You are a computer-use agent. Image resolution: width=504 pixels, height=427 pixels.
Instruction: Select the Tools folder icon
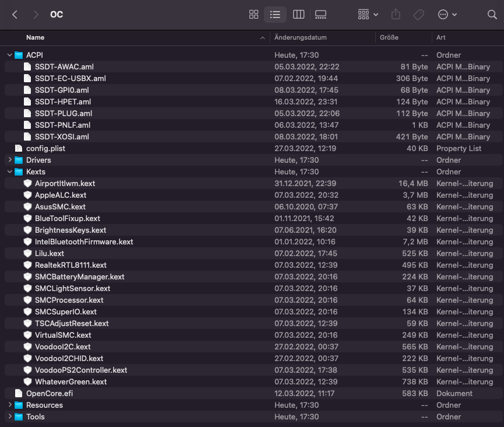[x=19, y=417]
